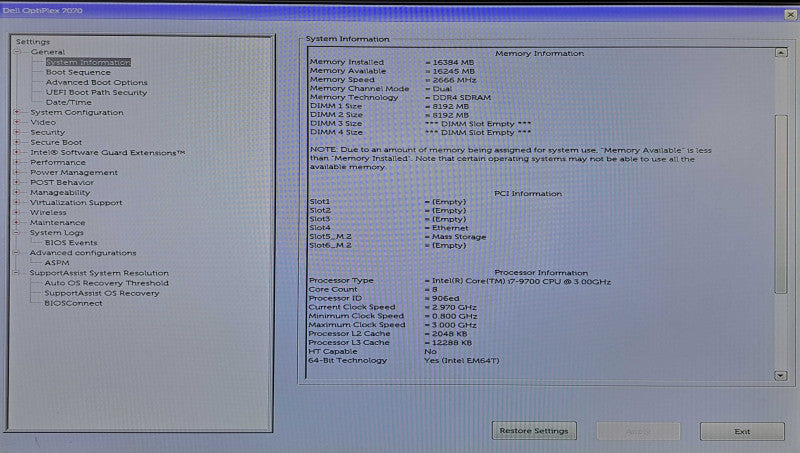Click the Restore Settings button

coord(534,431)
